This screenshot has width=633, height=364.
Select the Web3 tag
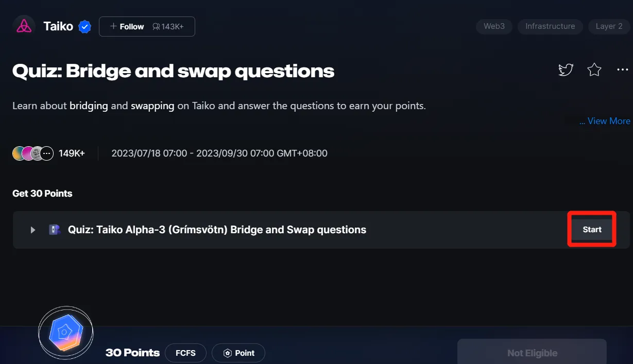[x=494, y=26]
